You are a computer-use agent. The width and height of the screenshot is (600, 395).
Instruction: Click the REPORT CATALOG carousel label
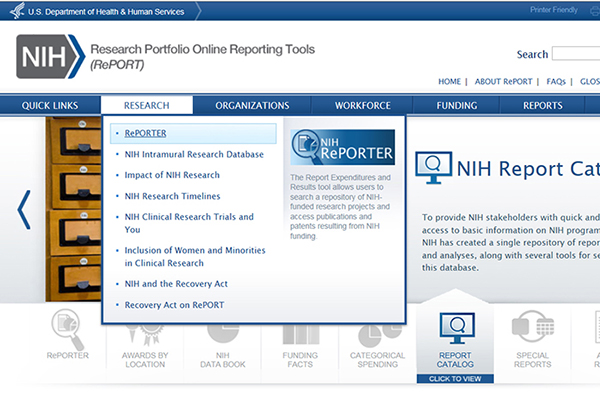point(455,360)
